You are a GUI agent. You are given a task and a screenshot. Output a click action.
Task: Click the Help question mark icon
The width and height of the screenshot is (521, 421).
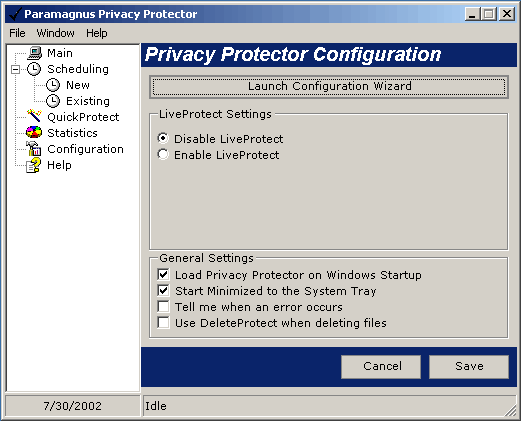tap(34, 165)
